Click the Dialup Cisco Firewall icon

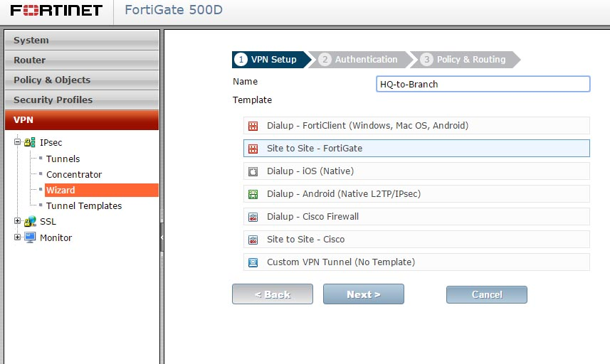(253, 217)
